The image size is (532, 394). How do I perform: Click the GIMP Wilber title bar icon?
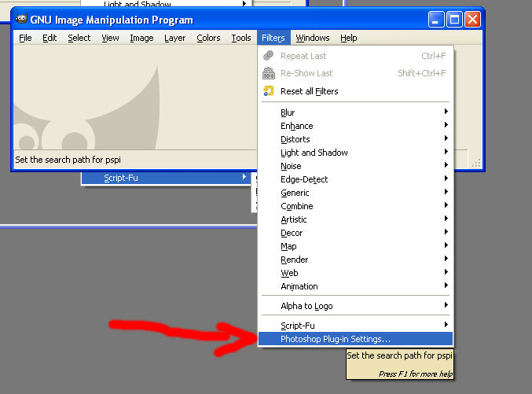(x=21, y=19)
